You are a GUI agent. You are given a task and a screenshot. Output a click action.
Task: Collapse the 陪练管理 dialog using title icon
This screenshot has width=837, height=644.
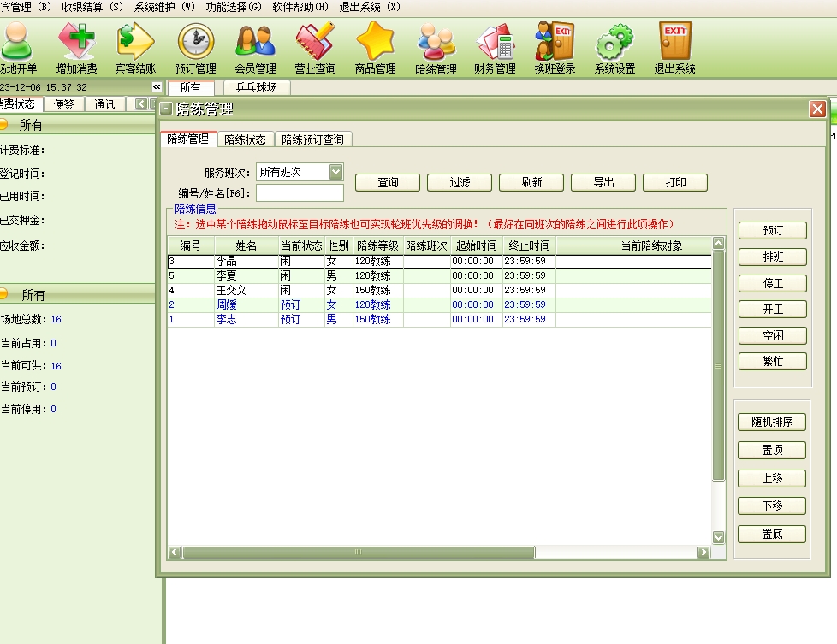(166, 109)
